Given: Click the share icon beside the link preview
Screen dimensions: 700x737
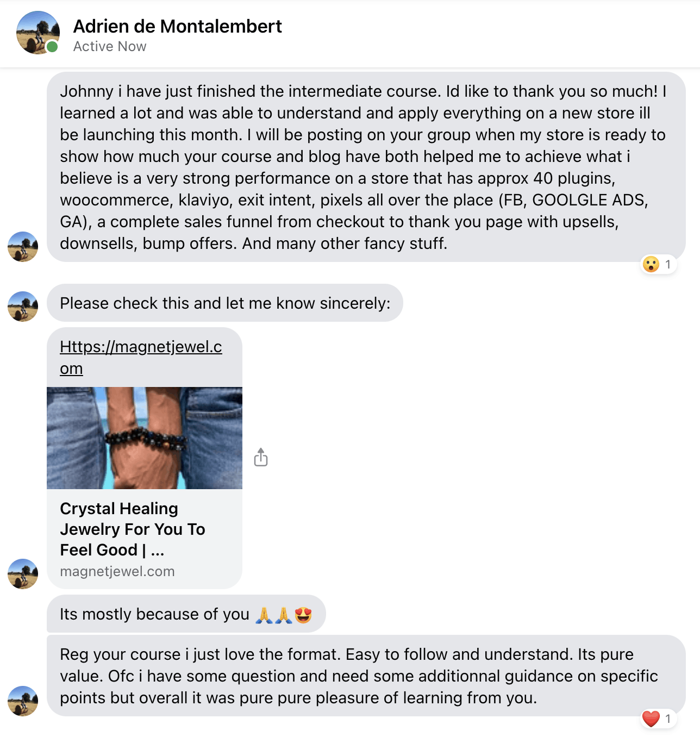Looking at the screenshot, I should pos(261,458).
